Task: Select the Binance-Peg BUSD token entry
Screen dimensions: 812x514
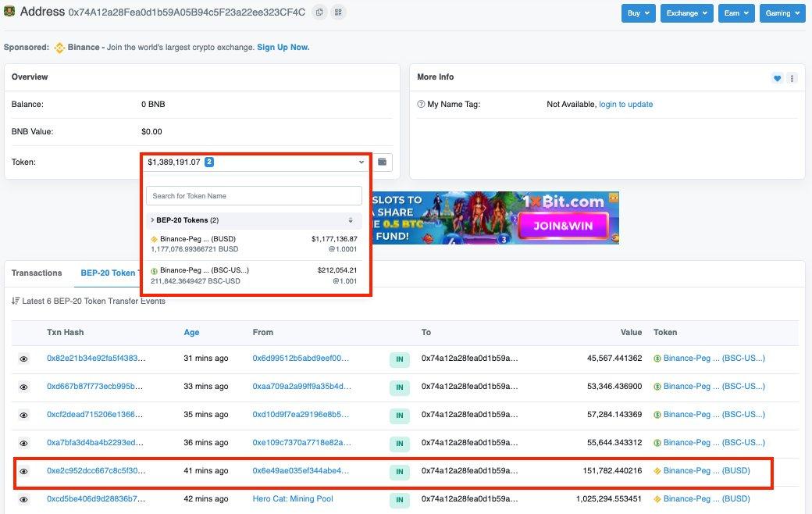Action: tap(254, 244)
